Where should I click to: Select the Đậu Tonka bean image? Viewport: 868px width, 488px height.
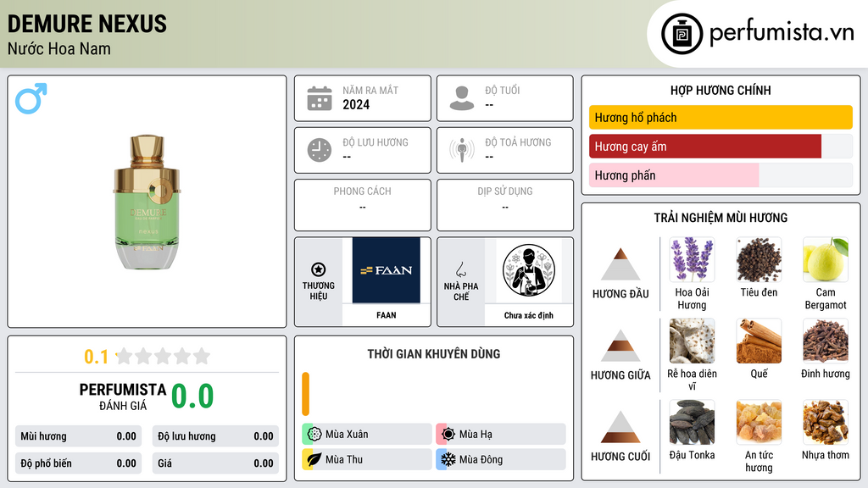coord(692,422)
